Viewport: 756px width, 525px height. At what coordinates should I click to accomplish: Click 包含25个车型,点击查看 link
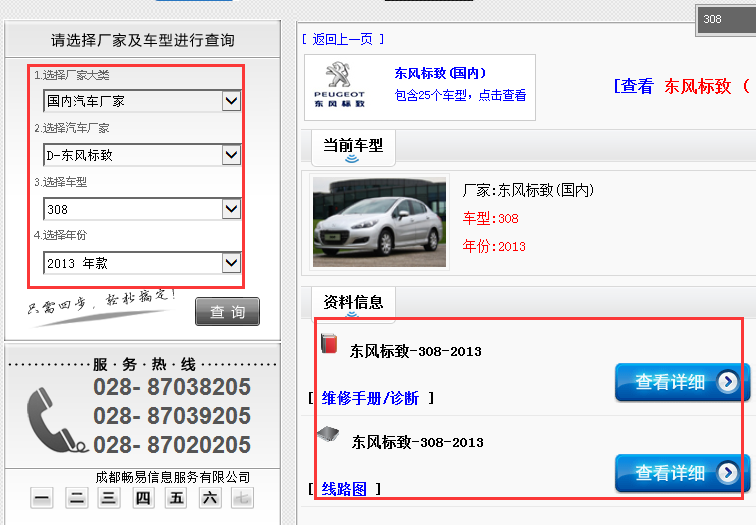pyautogui.click(x=460, y=95)
